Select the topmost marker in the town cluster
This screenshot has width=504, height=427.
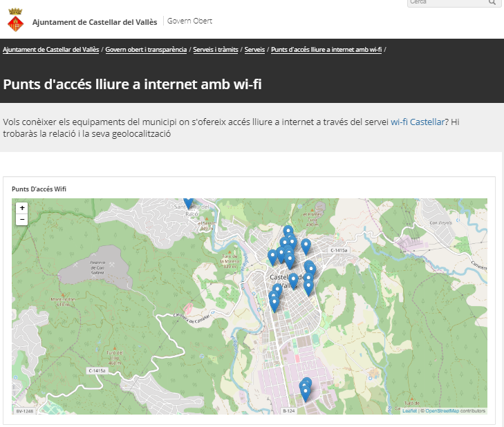pos(288,231)
